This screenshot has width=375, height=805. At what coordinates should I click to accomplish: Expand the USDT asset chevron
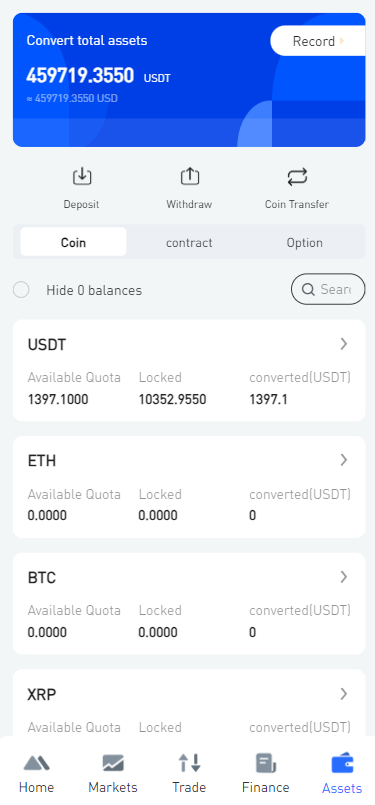pyautogui.click(x=344, y=344)
